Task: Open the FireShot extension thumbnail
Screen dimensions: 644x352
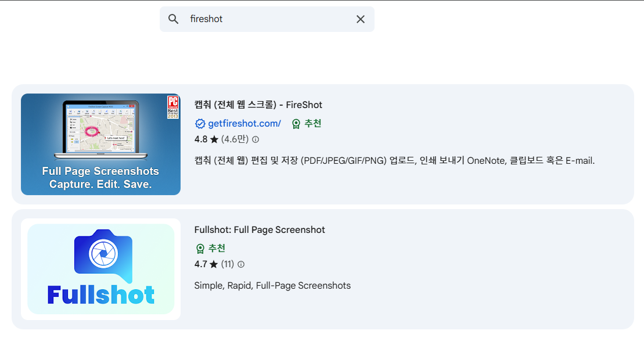Action: (100, 144)
